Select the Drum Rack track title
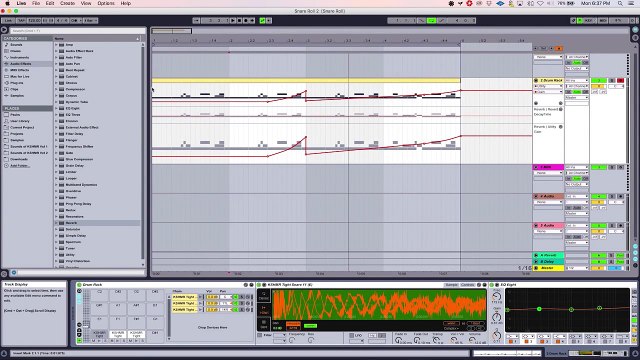The width and height of the screenshot is (640, 360). click(551, 80)
